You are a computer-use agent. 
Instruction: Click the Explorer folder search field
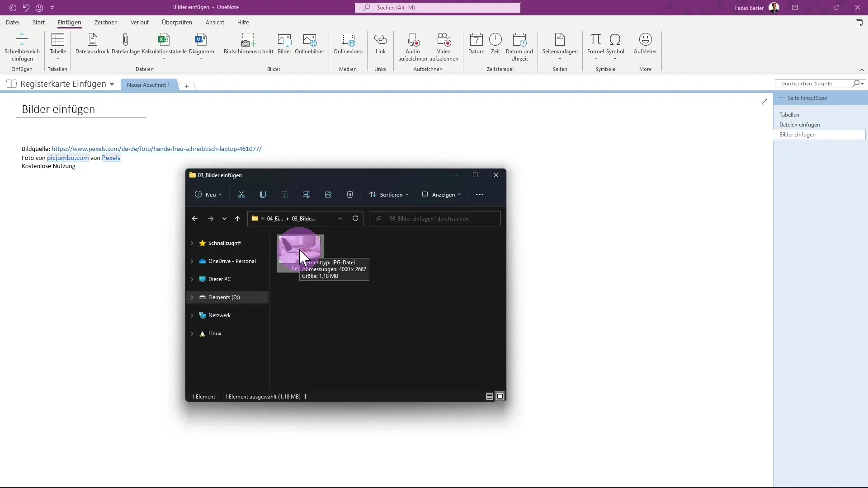(435, 219)
